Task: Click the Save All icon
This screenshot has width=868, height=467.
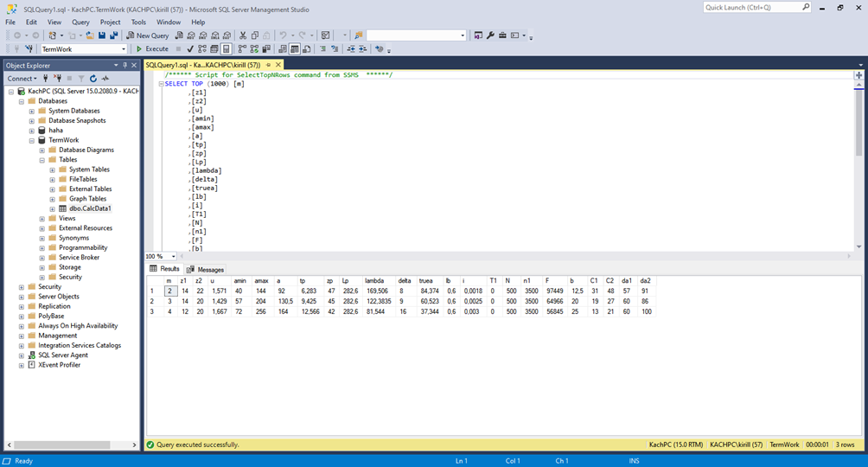Action: tap(113, 35)
